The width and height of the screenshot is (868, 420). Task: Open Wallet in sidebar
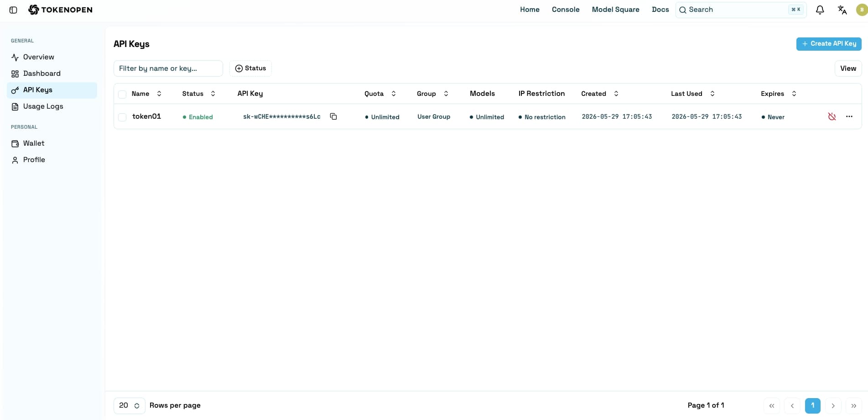tap(52, 143)
